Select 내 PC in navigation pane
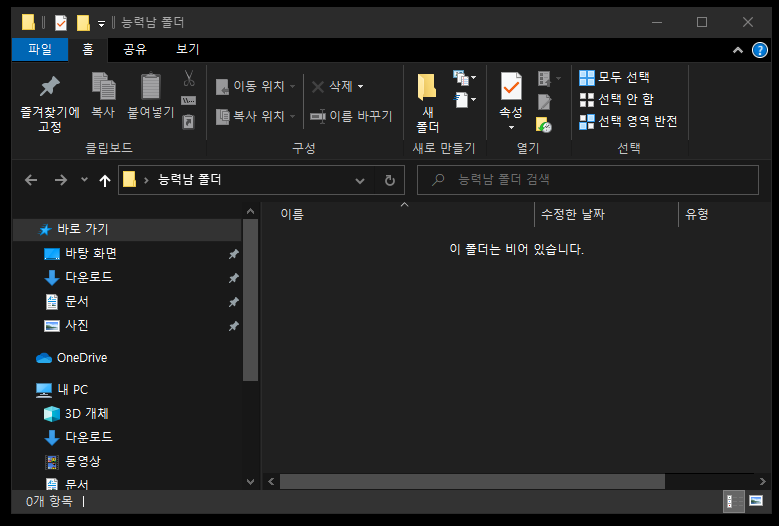 pos(62,390)
